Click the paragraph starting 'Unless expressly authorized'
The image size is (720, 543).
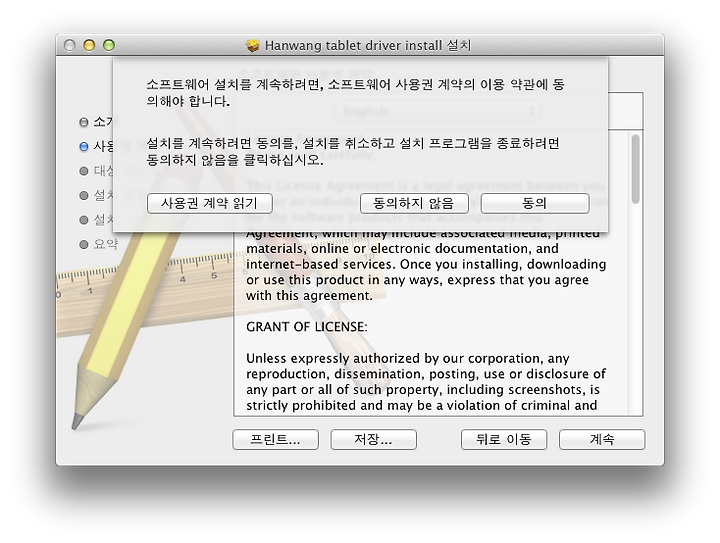click(x=426, y=382)
